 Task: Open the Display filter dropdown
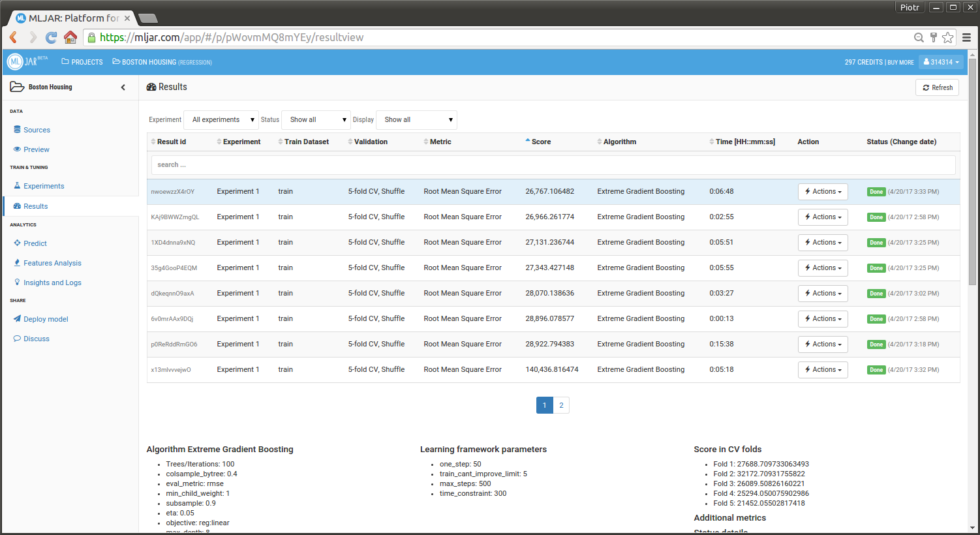(416, 120)
